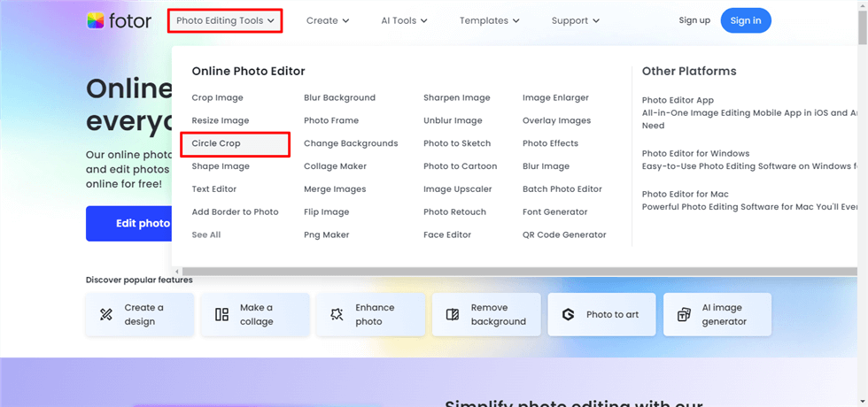This screenshot has height=407, width=868.
Task: Open Unblur Image tool
Action: tap(453, 120)
